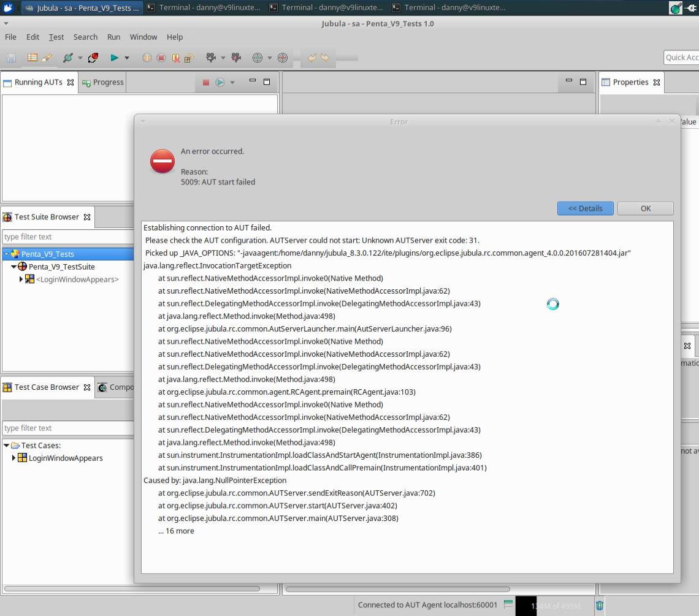Open the Start AUT dropdown arrow

(126, 58)
